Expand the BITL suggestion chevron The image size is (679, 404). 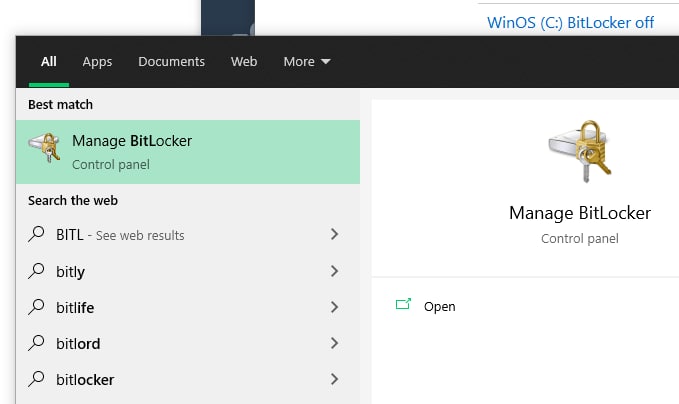[x=334, y=234]
